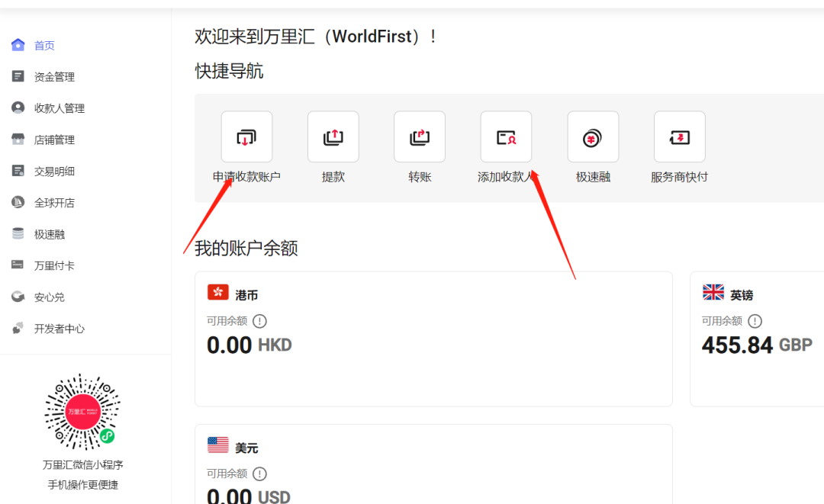Click the US flag icon
The image size is (824, 504).
point(218,445)
